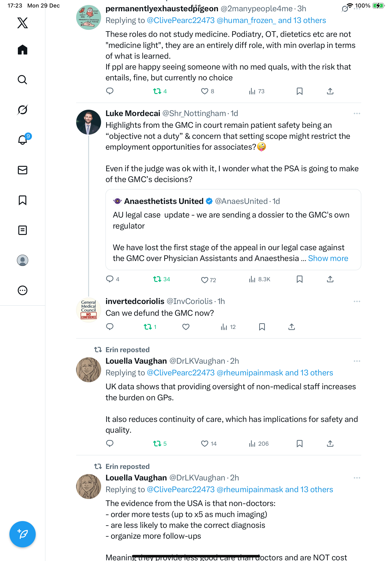Image resolution: width=392 pixels, height=561 pixels.
Task: Open the Lists icon in sidebar
Action: point(23,230)
